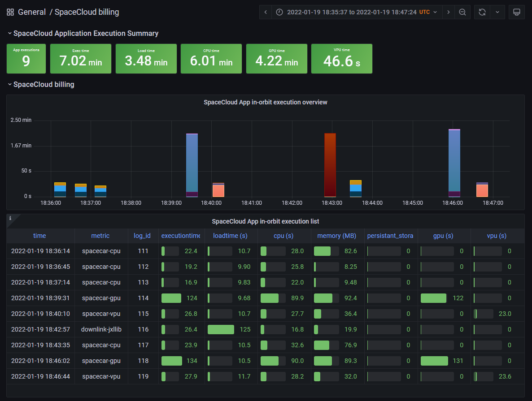Open refresh interval dropdown arrow
Viewport: 532px width, 401px height.
tap(497, 12)
